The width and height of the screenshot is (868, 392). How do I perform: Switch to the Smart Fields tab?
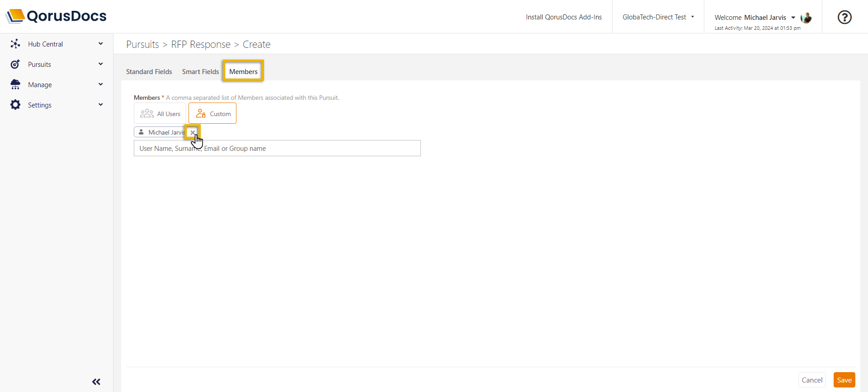pos(200,72)
